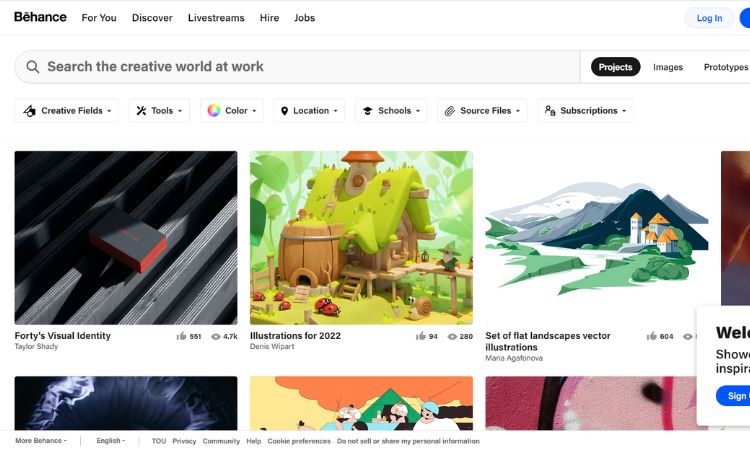Open the Subscriptions dropdown
Image resolution: width=750 pixels, height=450 pixels.
click(x=585, y=110)
